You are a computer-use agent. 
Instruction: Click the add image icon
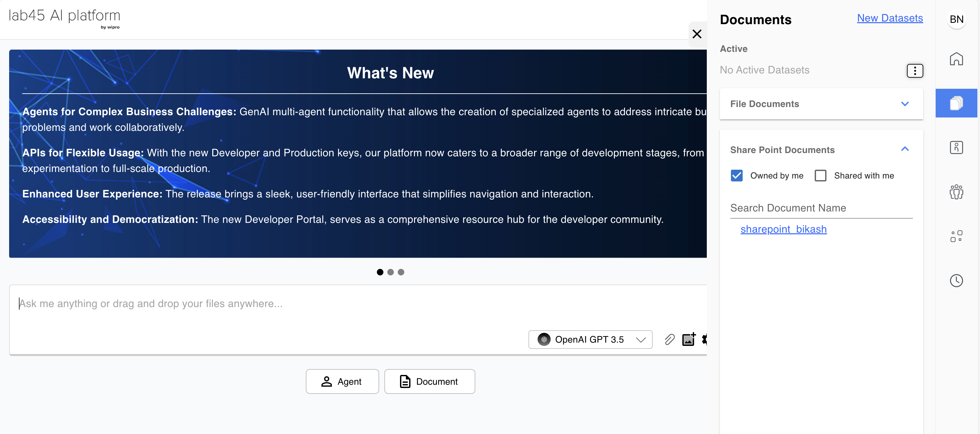tap(689, 339)
